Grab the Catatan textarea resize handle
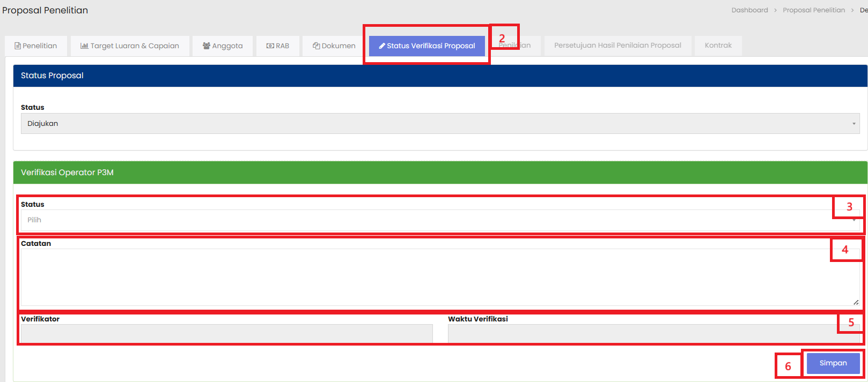 point(856,303)
